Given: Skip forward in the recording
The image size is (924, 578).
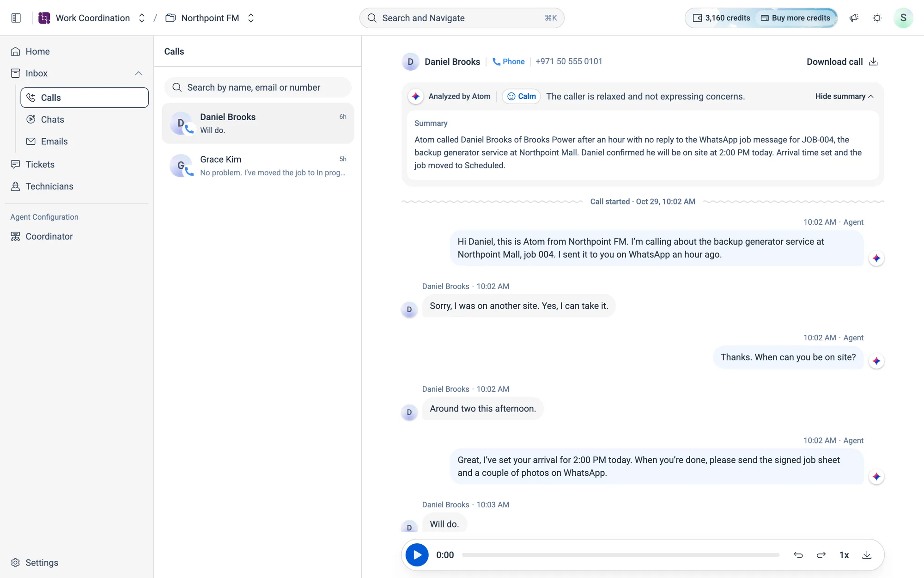Looking at the screenshot, I should (821, 555).
